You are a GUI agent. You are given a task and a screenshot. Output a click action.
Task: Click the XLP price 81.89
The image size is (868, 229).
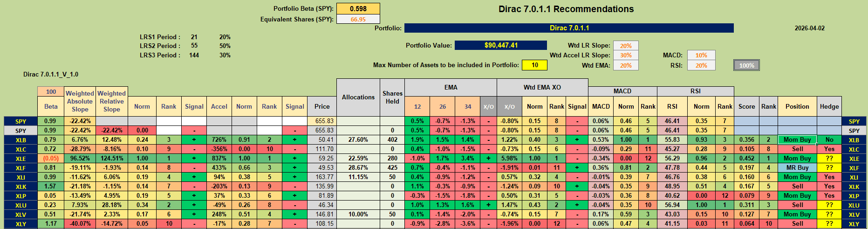(x=322, y=195)
